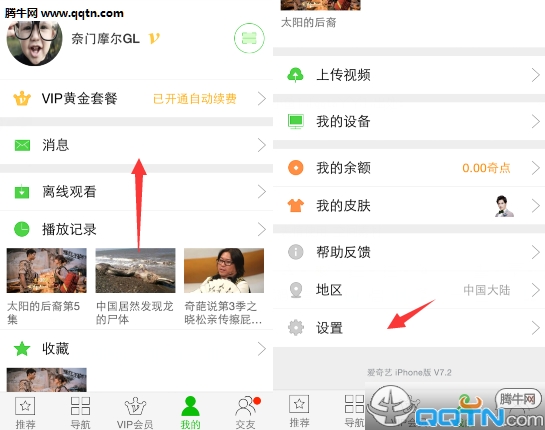Tap the user profile avatar photo
Viewport: 545px width, 430px height.
click(x=34, y=42)
